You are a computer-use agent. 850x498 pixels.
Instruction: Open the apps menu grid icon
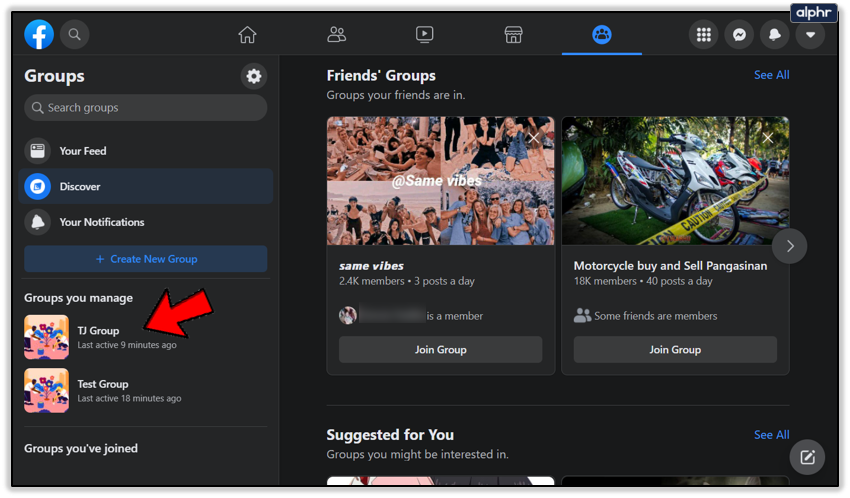click(704, 35)
